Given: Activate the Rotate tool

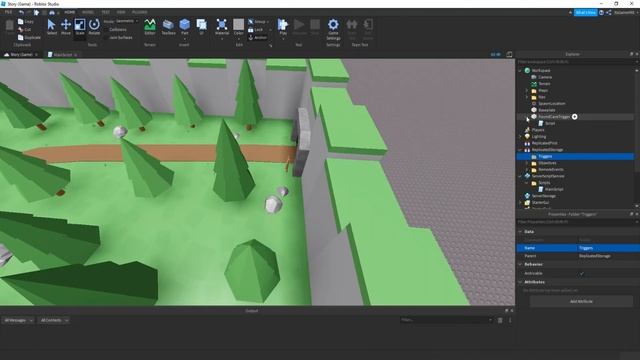Looking at the screenshot, I should (94, 27).
